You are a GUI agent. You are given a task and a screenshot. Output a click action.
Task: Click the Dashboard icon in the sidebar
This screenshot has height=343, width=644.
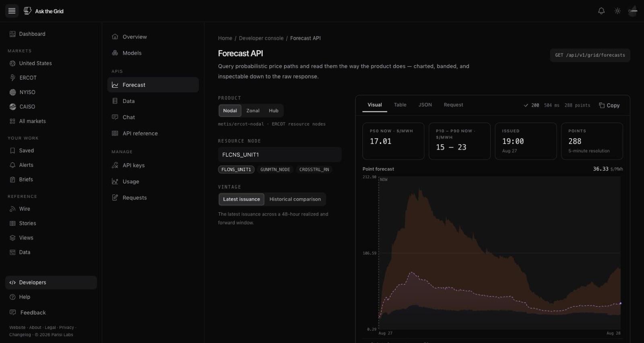click(x=12, y=34)
